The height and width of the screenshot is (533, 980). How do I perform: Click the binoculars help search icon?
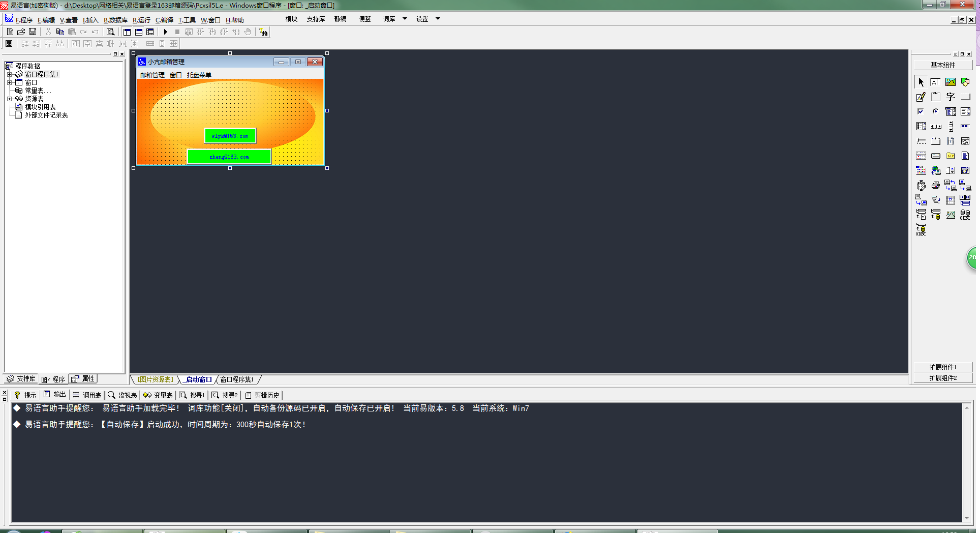coord(263,32)
